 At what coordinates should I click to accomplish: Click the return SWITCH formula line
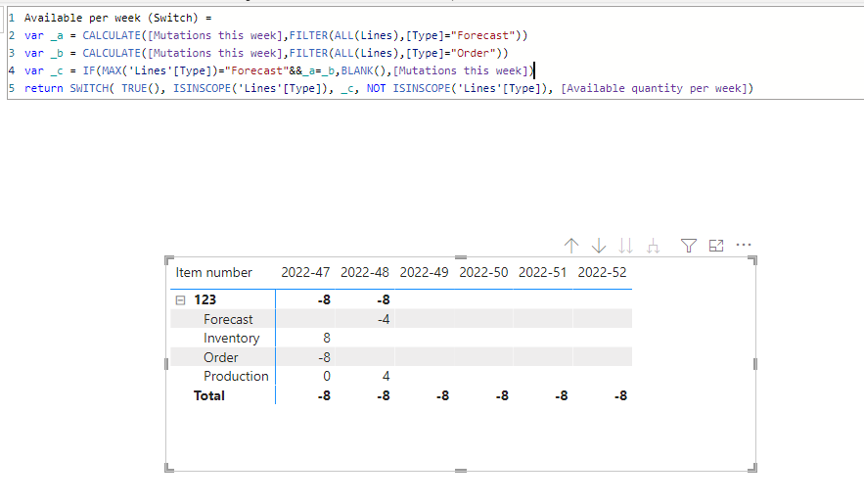coord(388,88)
